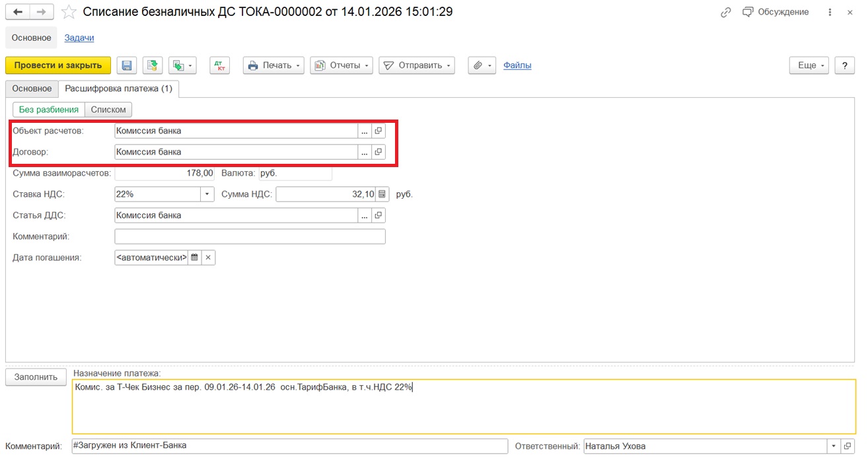Switch to Основное navigation section
Image resolution: width=868 pixels, height=465 pixels.
31,38
